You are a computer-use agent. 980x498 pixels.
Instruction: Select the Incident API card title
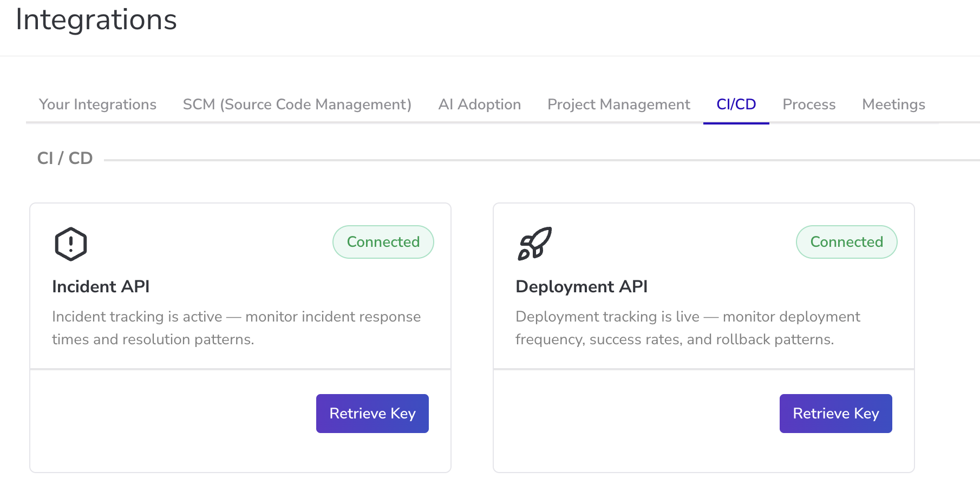pyautogui.click(x=101, y=286)
